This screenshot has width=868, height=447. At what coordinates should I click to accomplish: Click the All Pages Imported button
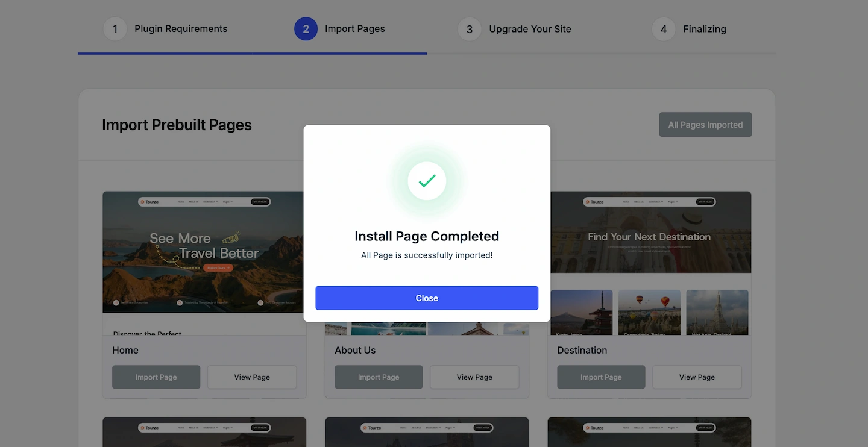tap(705, 125)
